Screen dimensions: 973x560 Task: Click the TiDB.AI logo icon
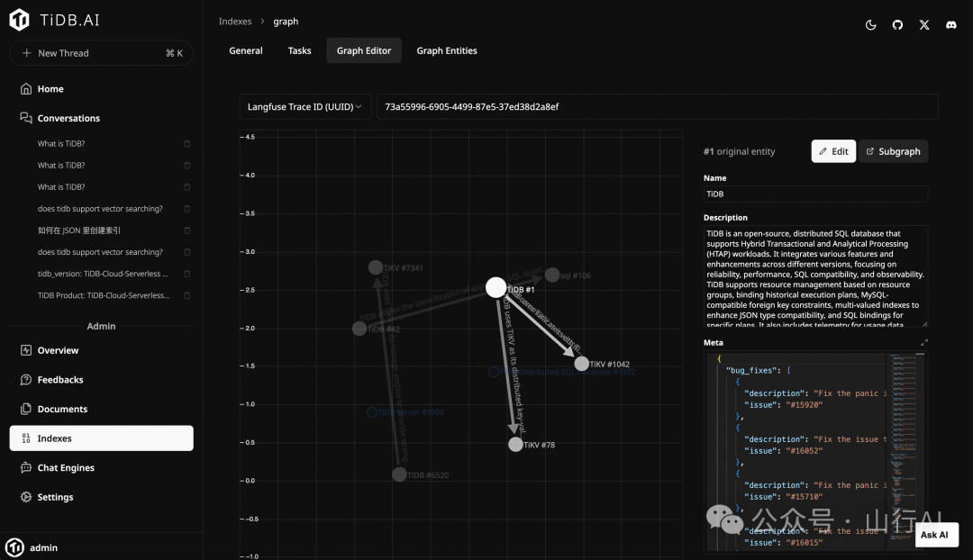click(x=19, y=20)
